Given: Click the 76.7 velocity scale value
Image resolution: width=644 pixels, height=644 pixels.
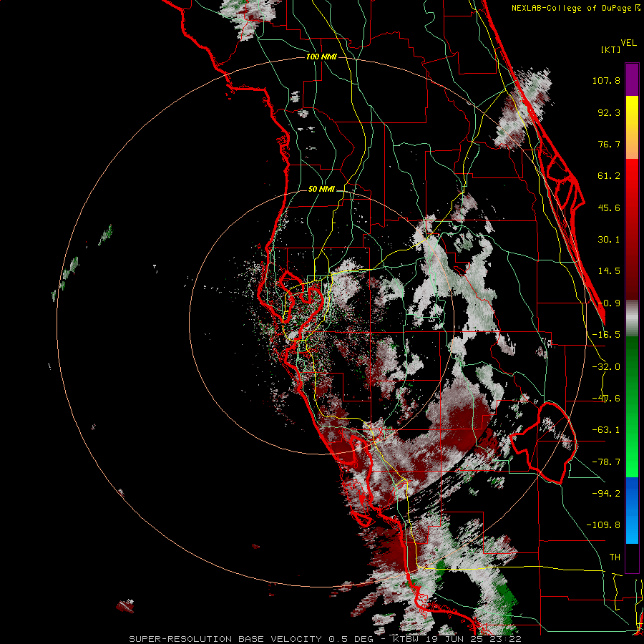Looking at the screenshot, I should click(x=609, y=144).
